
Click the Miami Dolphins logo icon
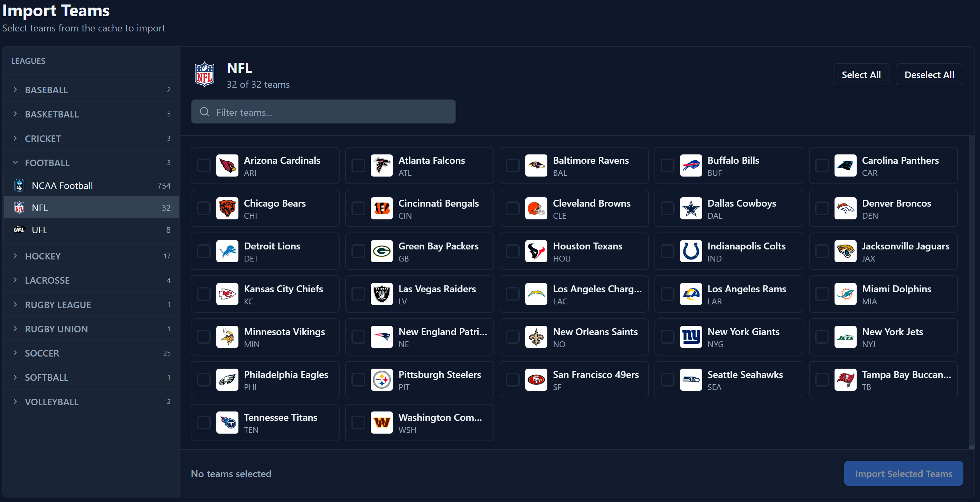pos(845,294)
